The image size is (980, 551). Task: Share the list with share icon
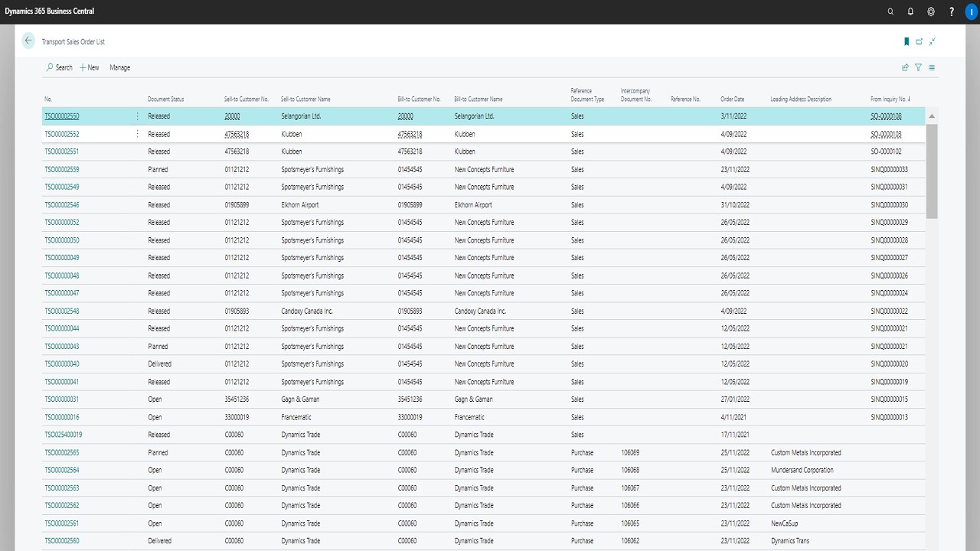tap(905, 67)
